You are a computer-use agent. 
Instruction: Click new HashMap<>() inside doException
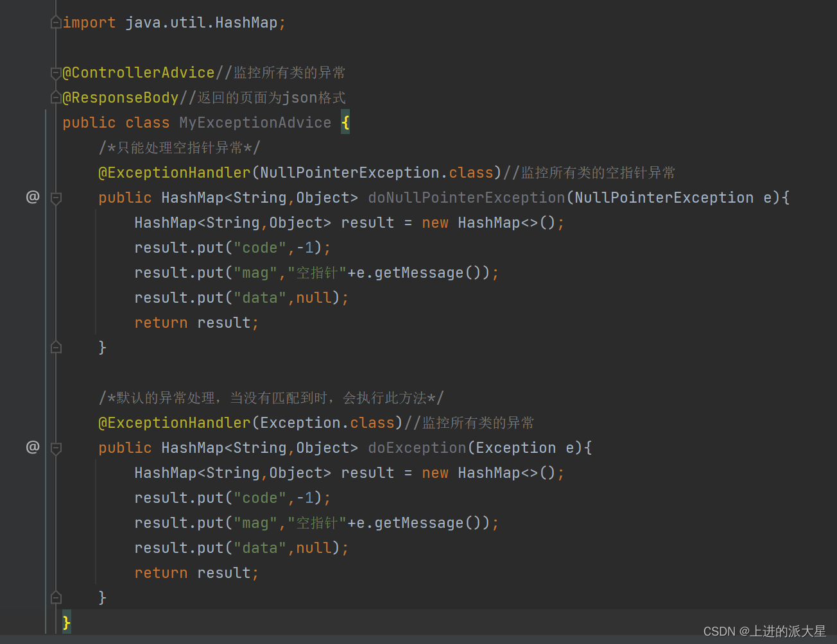488,473
